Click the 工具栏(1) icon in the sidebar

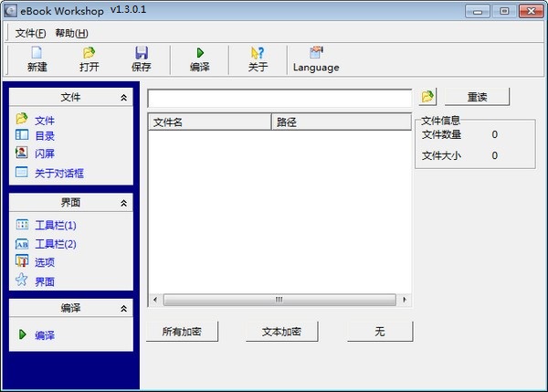22,225
